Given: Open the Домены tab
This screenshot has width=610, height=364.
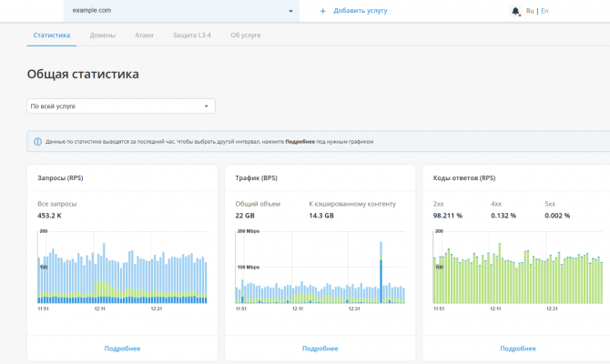Looking at the screenshot, I should pyautogui.click(x=102, y=35).
